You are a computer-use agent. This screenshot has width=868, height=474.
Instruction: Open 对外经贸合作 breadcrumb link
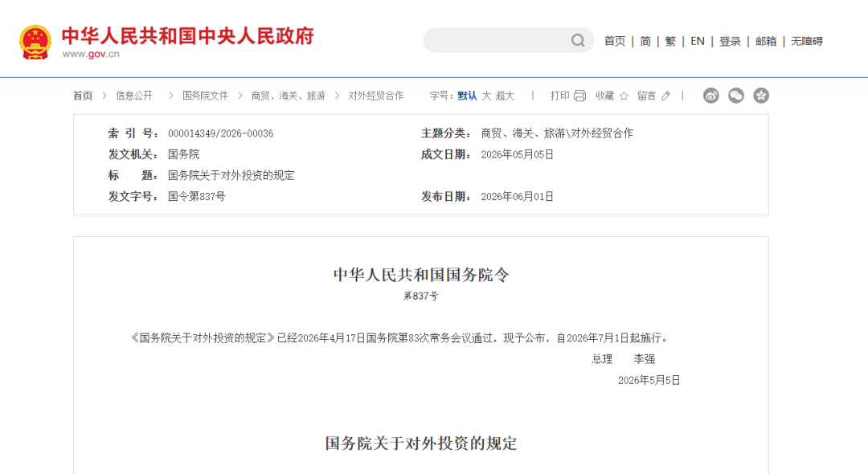376,96
